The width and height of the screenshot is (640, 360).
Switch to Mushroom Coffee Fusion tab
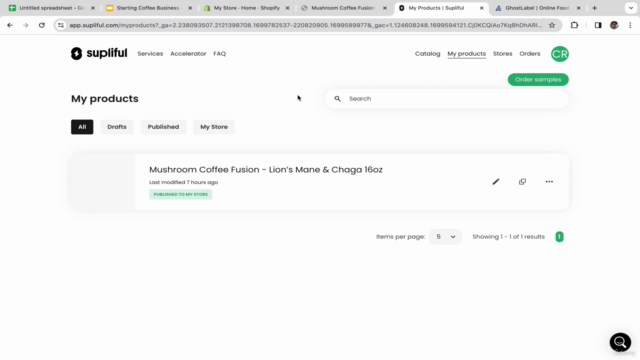pyautogui.click(x=343, y=8)
